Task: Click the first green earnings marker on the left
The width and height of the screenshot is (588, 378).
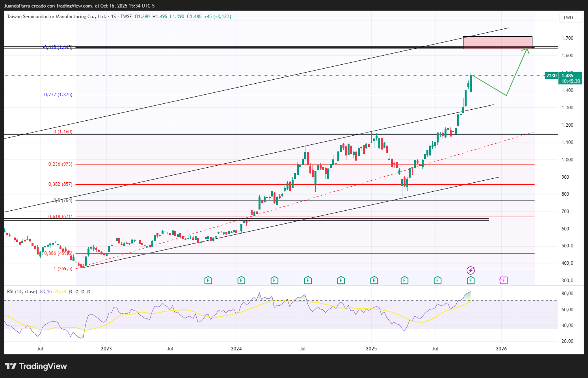Action: pyautogui.click(x=208, y=281)
